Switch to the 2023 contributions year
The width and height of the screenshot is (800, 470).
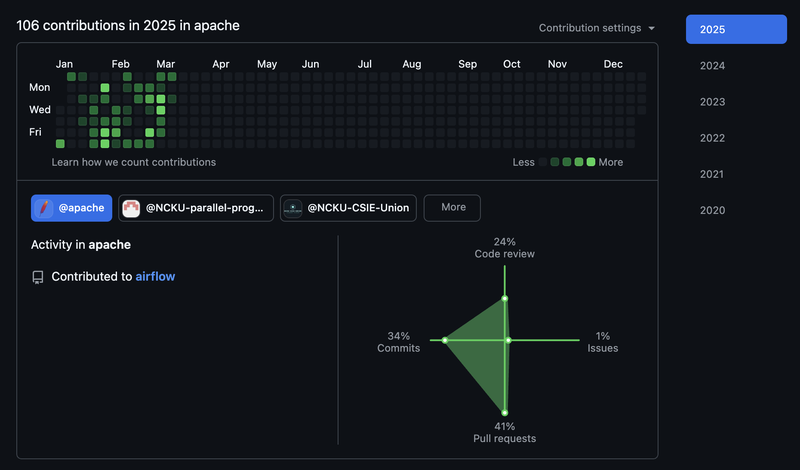point(712,102)
